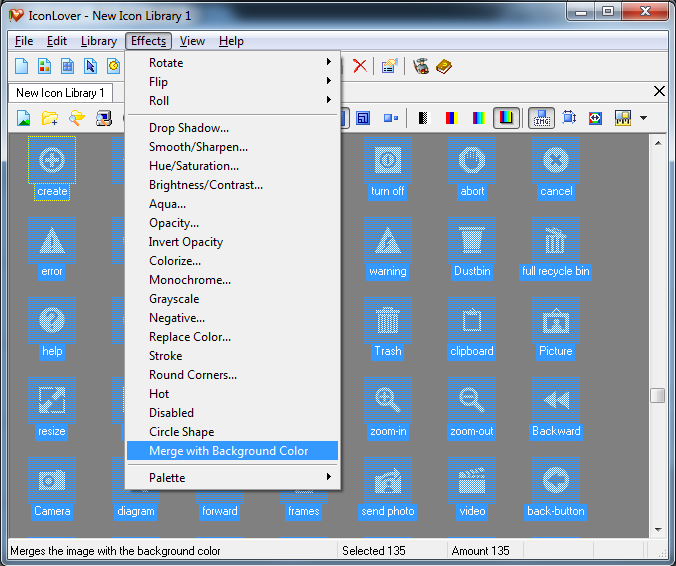Switch to New Icon Library 1 tab
This screenshot has width=676, height=566.
[x=60, y=93]
